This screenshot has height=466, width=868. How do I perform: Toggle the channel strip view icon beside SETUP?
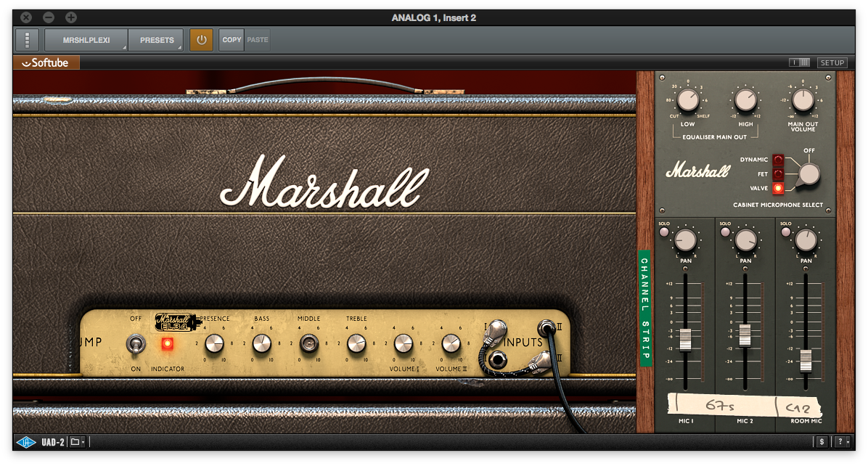[x=799, y=62]
